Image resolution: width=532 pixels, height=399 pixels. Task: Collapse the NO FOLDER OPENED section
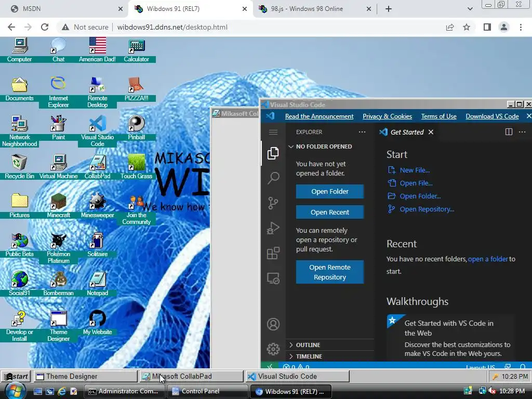point(330,147)
